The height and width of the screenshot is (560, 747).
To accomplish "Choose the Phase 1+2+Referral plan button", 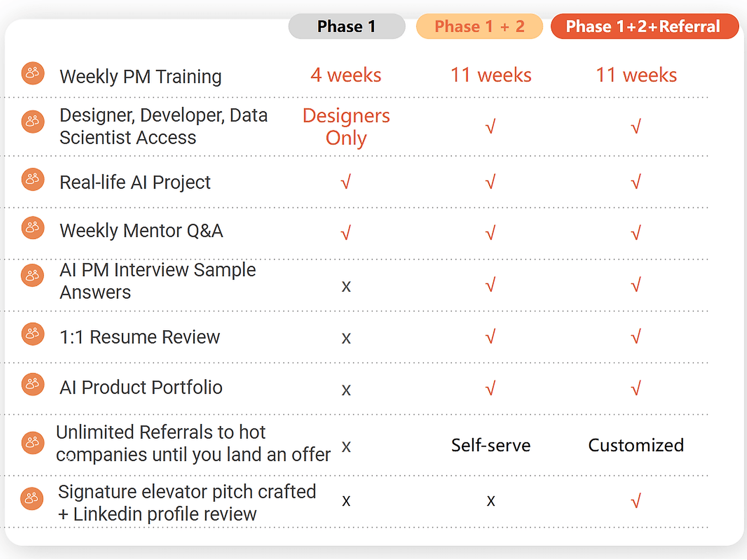I will coord(645,26).
